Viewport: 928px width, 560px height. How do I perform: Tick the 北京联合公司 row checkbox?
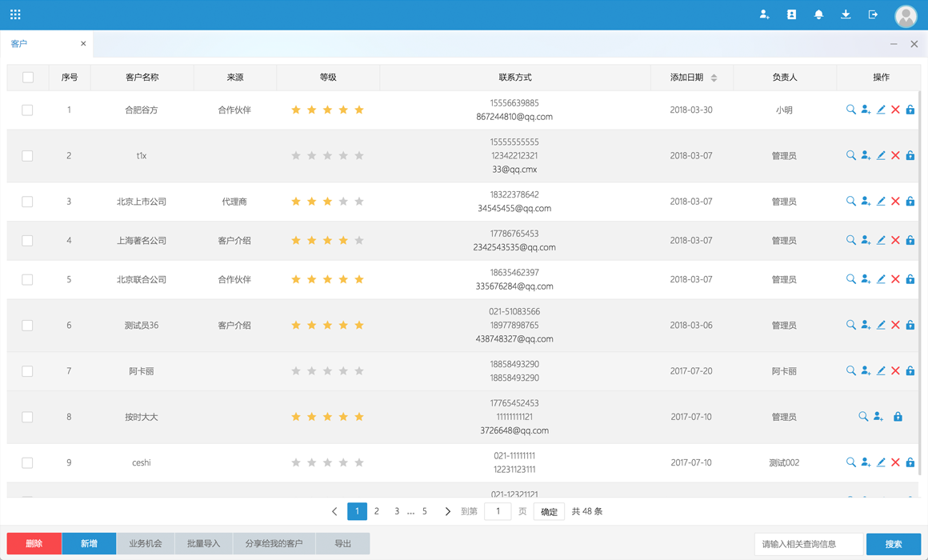tap(27, 279)
